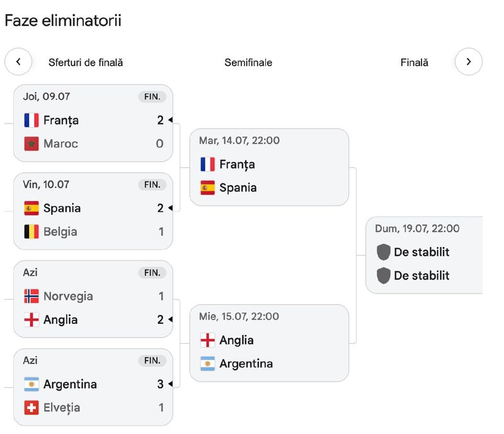Select the Sferturi de finală header
The height and width of the screenshot is (434, 504).
[86, 62]
